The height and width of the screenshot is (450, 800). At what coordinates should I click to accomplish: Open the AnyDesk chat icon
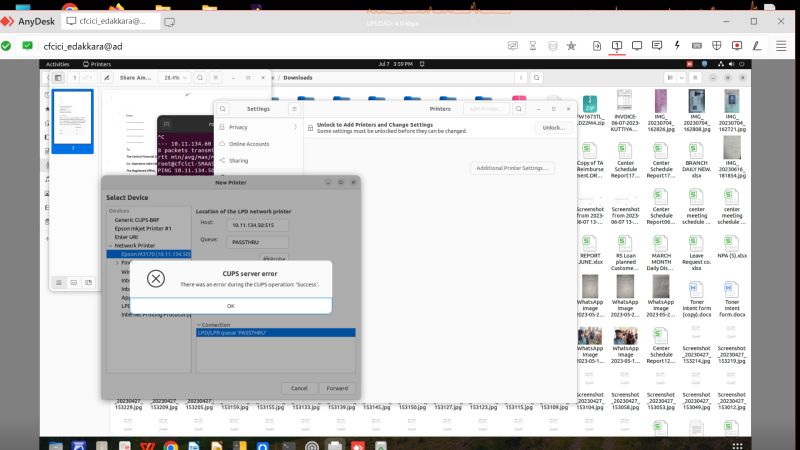tap(657, 46)
